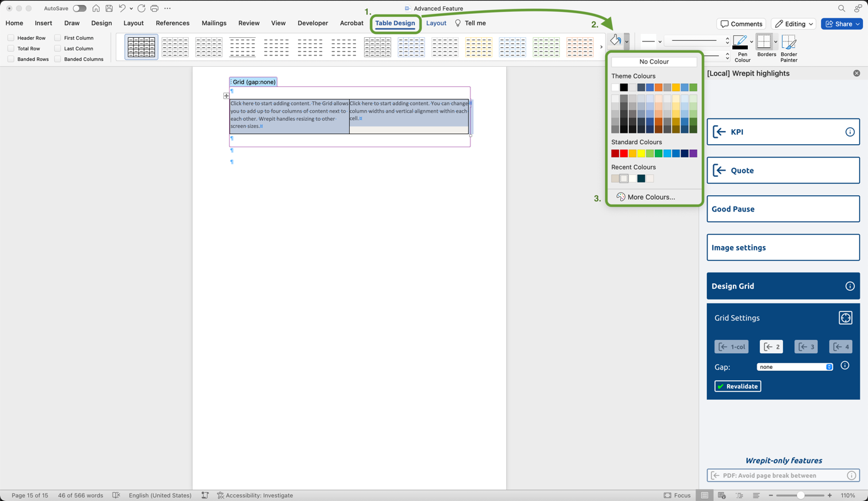Click the Redo icon in title bar
This screenshot has height=501, width=868.
pyautogui.click(x=142, y=9)
